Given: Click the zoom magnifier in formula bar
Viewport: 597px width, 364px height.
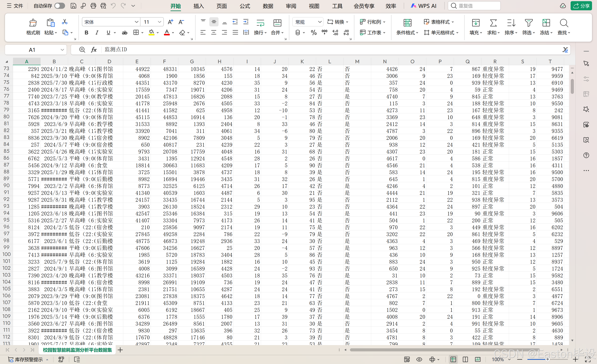Looking at the screenshot, I should click(82, 50).
